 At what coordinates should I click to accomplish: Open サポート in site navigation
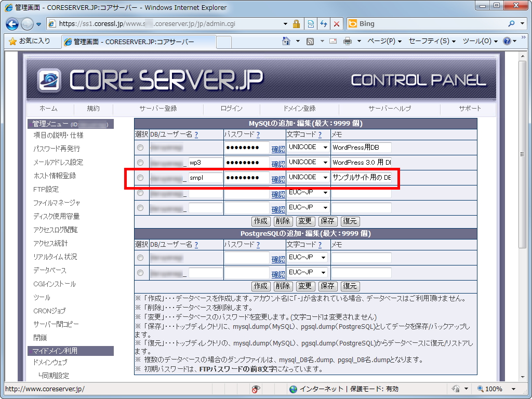[x=470, y=109]
